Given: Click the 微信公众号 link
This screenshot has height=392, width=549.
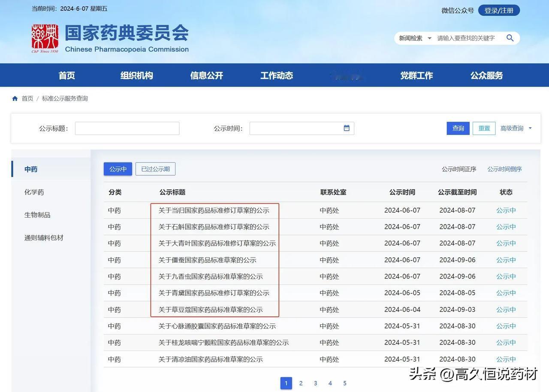Looking at the screenshot, I should 458,10.
